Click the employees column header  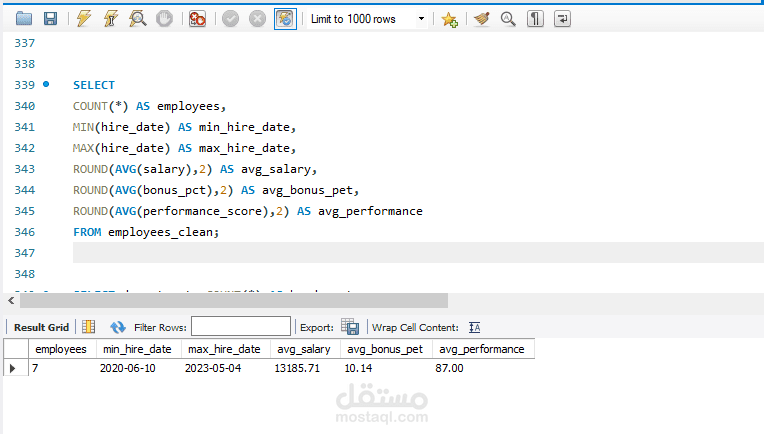coord(61,349)
